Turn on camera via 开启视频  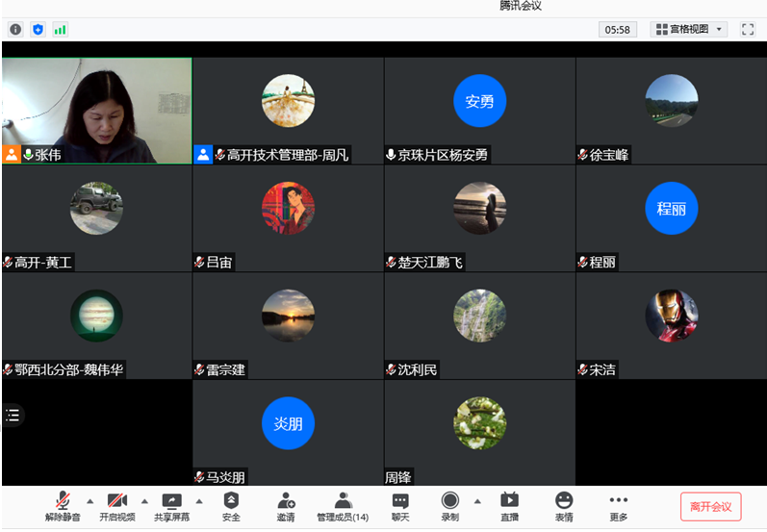point(116,506)
